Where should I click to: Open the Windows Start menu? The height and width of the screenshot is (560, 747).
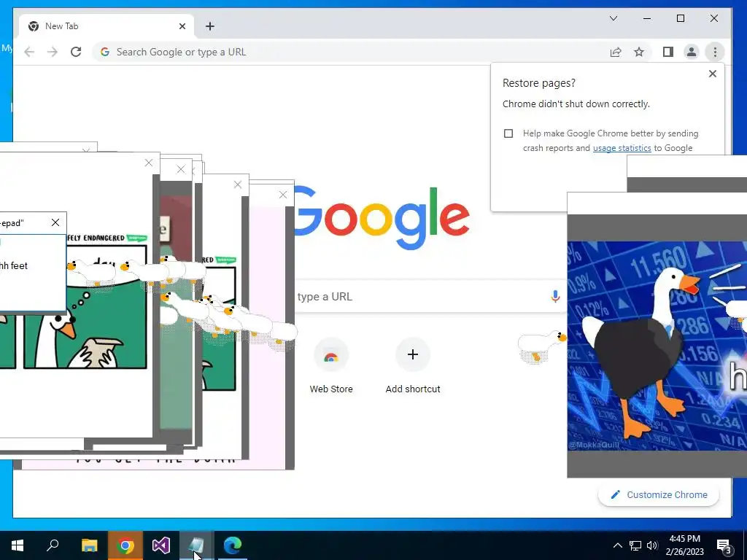(x=18, y=545)
